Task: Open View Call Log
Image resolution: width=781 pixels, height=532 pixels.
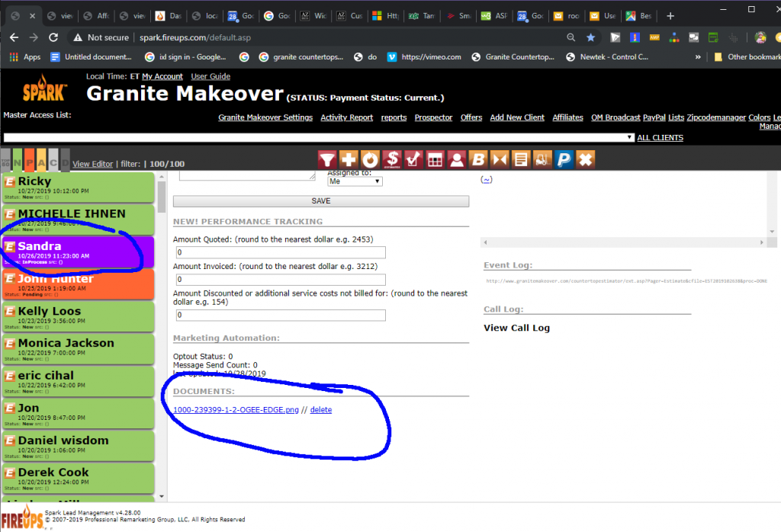Action: pos(516,328)
